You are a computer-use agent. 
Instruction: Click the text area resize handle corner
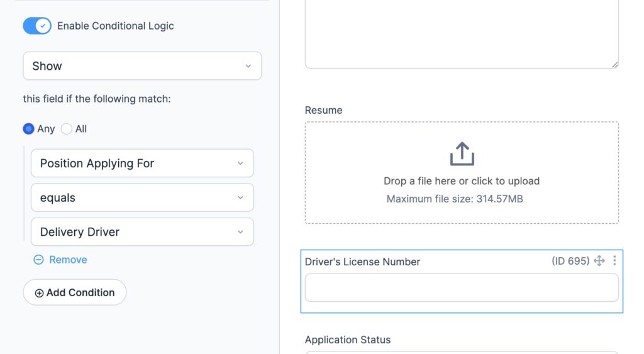pos(614,65)
